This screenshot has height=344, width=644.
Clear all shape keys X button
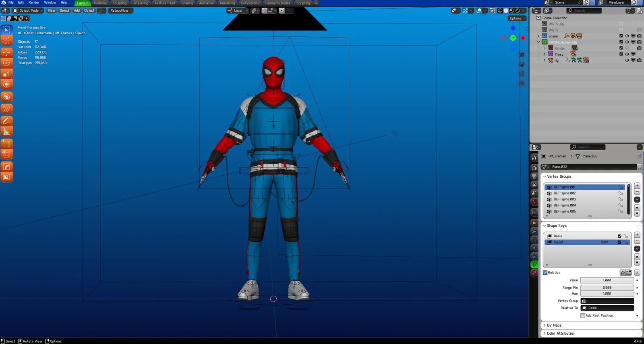(637, 273)
